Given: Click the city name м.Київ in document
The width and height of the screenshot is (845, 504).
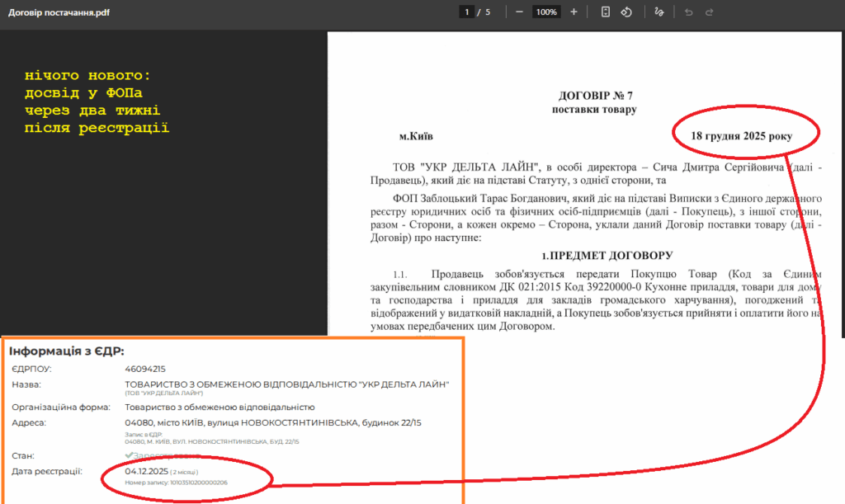Looking at the screenshot, I should click(415, 136).
